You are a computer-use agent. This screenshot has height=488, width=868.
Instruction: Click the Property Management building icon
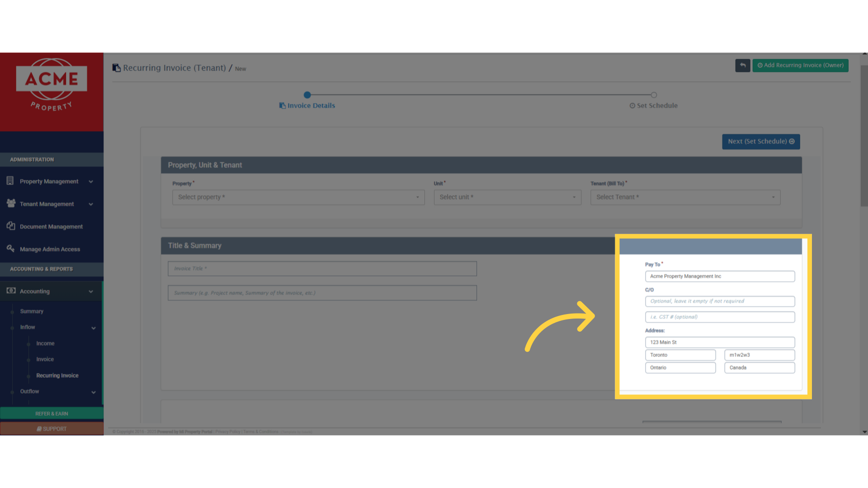pos(10,181)
